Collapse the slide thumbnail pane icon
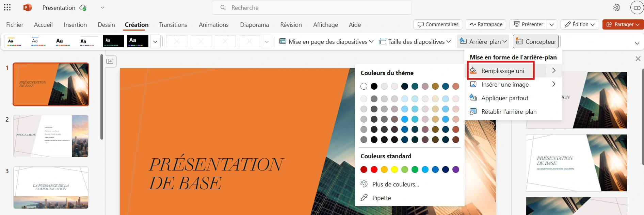 [110, 61]
